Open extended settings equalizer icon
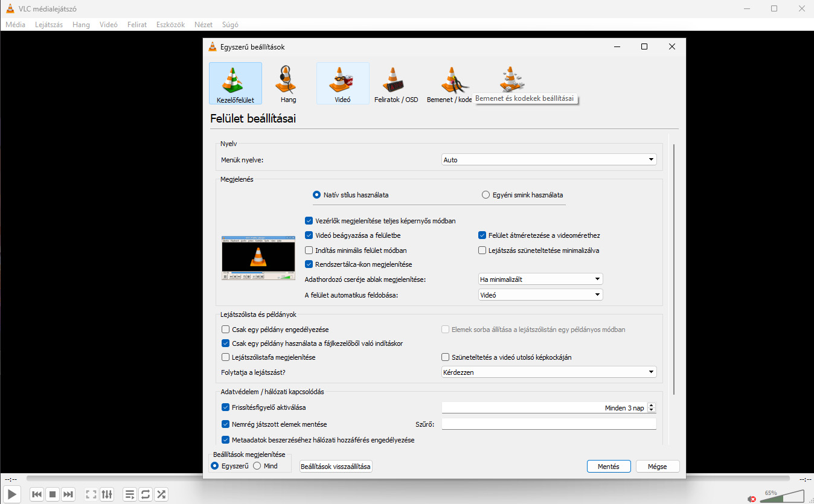 107,494
